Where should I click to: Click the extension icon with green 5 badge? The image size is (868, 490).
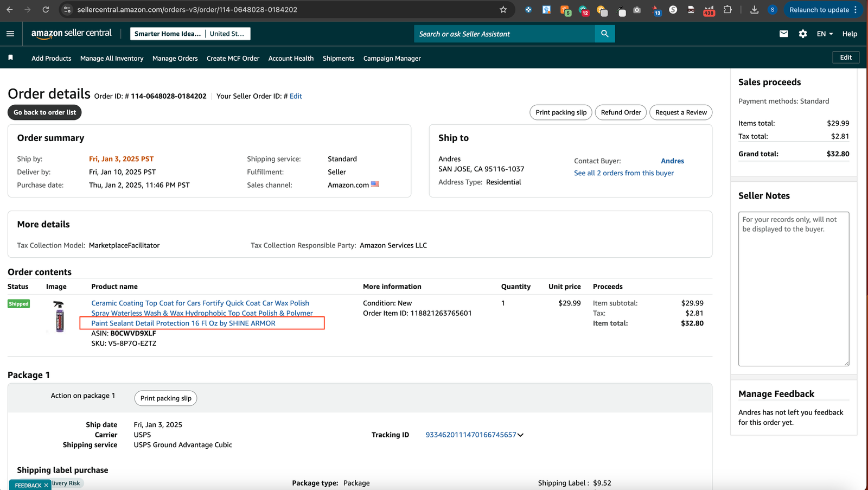tap(565, 10)
